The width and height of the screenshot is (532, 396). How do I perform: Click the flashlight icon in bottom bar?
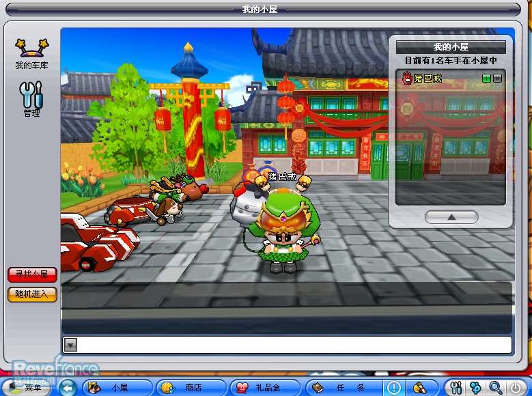420,388
